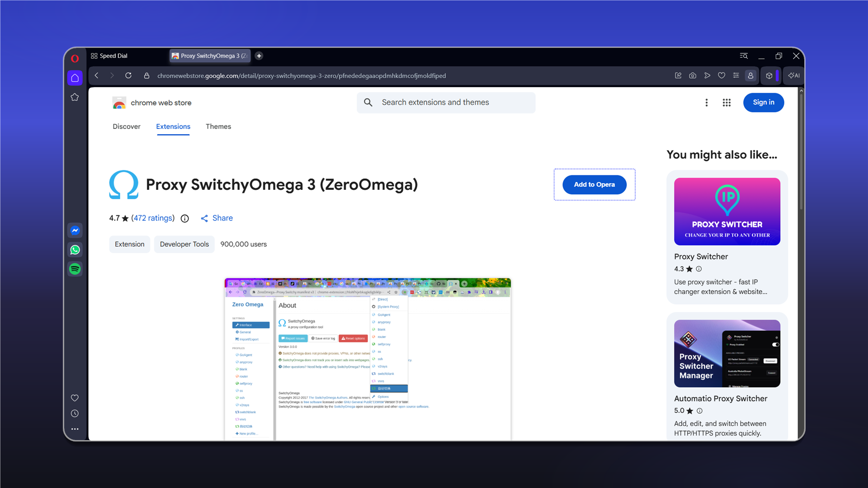
Task: Open Opera AI assistant button
Action: click(794, 76)
